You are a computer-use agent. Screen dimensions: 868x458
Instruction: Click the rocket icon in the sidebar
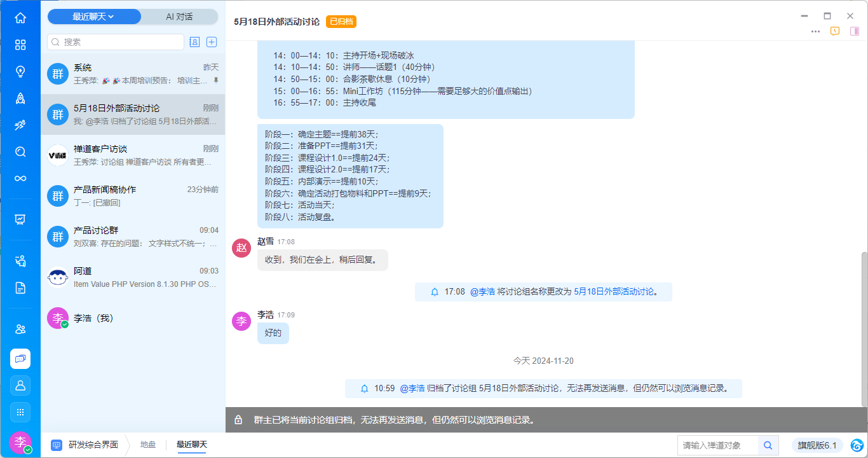(20, 98)
